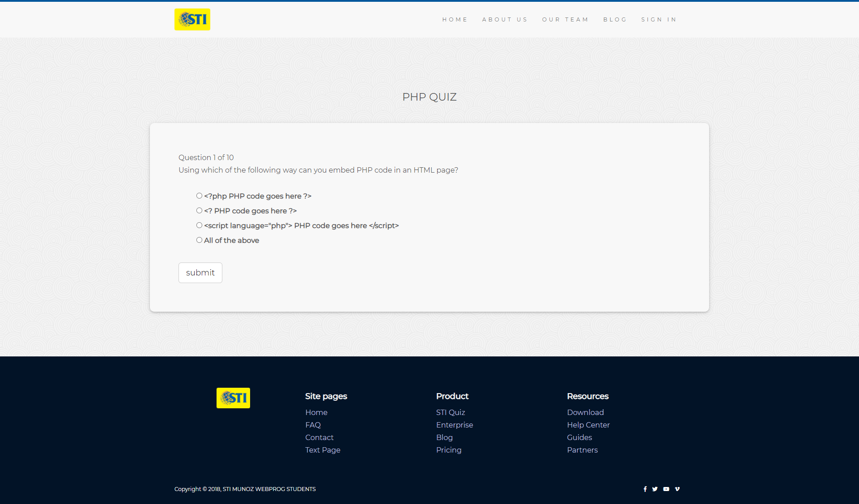Open the Twitter social icon
Screen dimensions: 859x504
coord(655,489)
